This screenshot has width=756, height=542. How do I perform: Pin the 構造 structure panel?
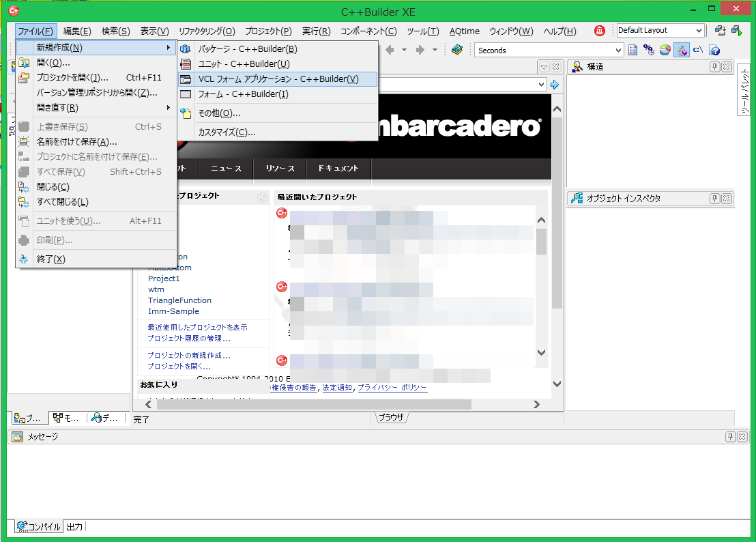pyautogui.click(x=714, y=67)
